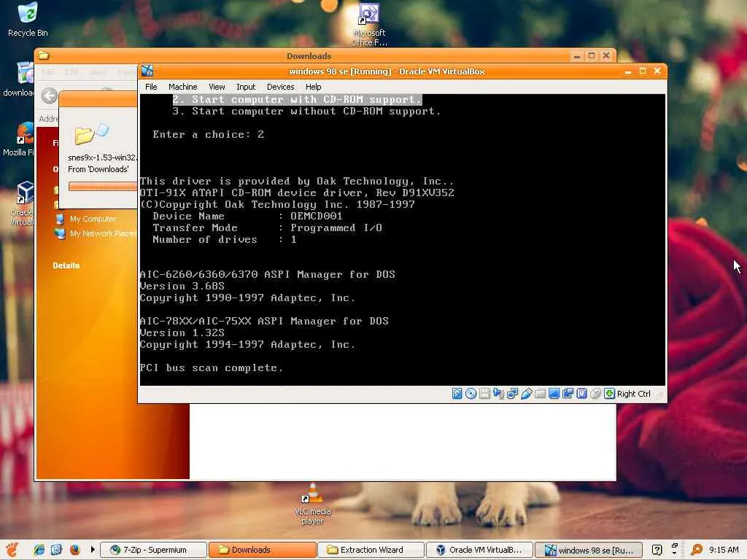Expand the quick launch overflow arrow

tap(93, 550)
